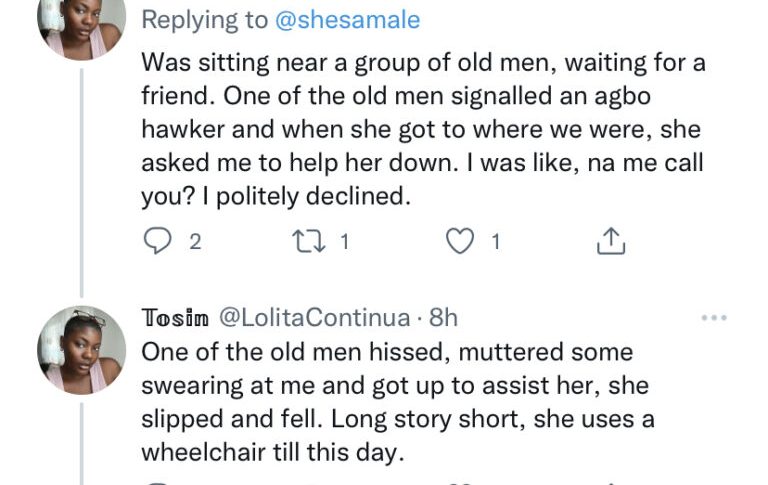Open the three-dot more menu on Tosin's tweet

(x=714, y=318)
